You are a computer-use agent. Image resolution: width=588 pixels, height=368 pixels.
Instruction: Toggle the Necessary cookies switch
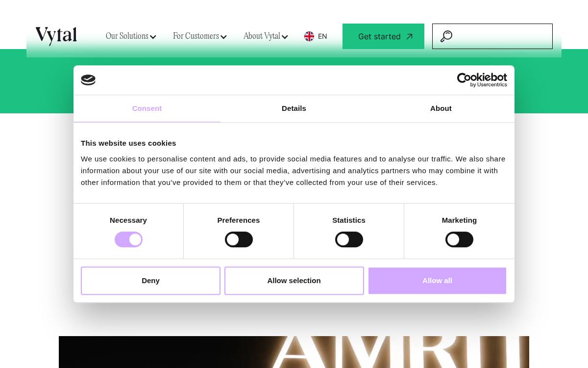pyautogui.click(x=128, y=239)
